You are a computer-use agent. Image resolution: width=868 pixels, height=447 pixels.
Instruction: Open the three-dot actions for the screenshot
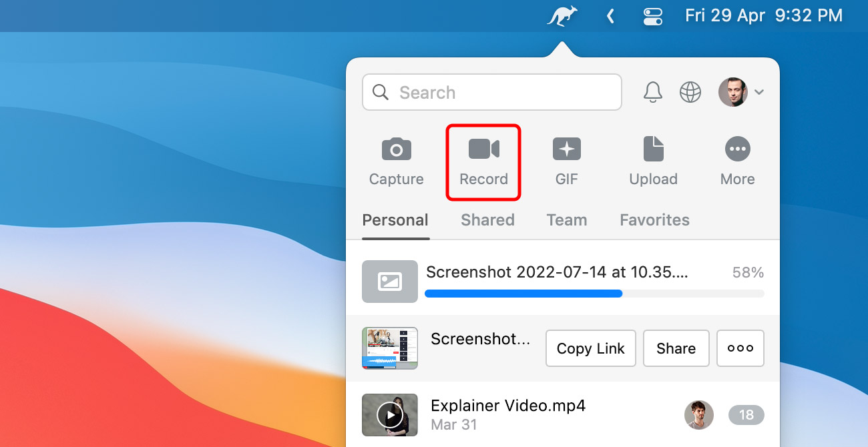pyautogui.click(x=740, y=348)
